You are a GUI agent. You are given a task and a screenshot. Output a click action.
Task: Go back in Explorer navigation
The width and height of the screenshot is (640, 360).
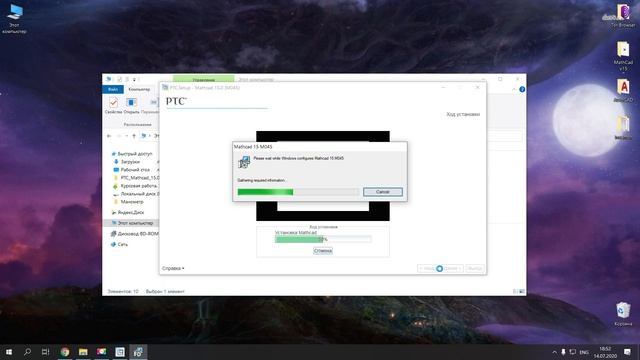point(109,136)
